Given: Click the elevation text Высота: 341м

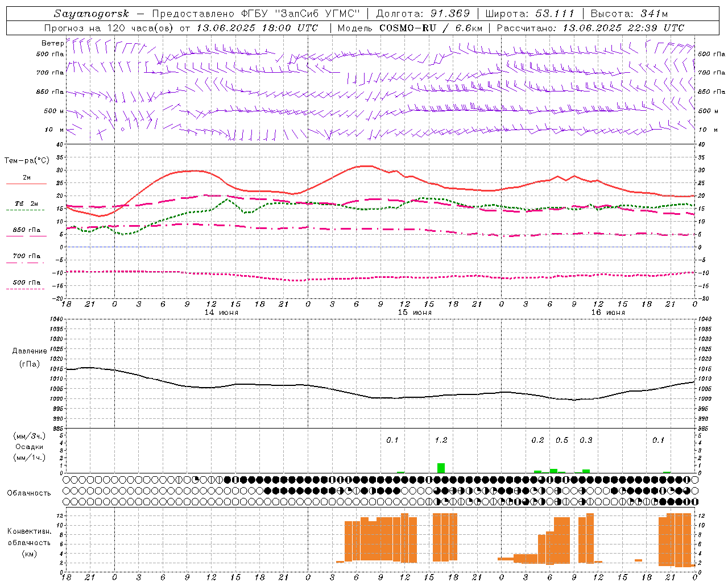Looking at the screenshot, I should pos(629,14).
